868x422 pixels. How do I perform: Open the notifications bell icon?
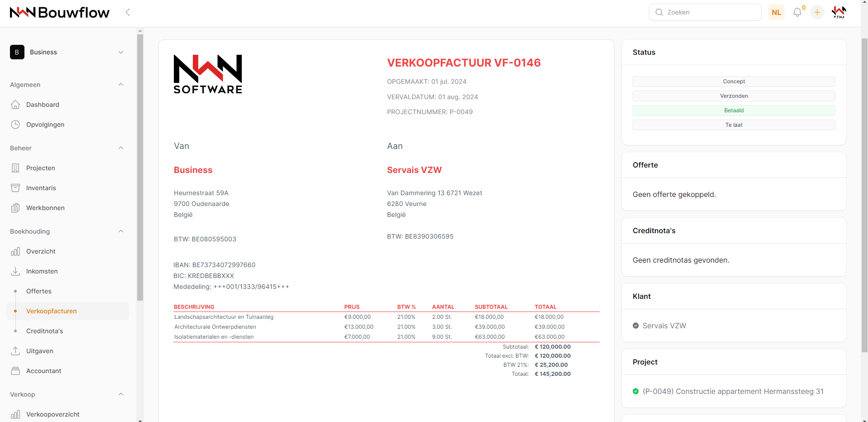coord(797,13)
